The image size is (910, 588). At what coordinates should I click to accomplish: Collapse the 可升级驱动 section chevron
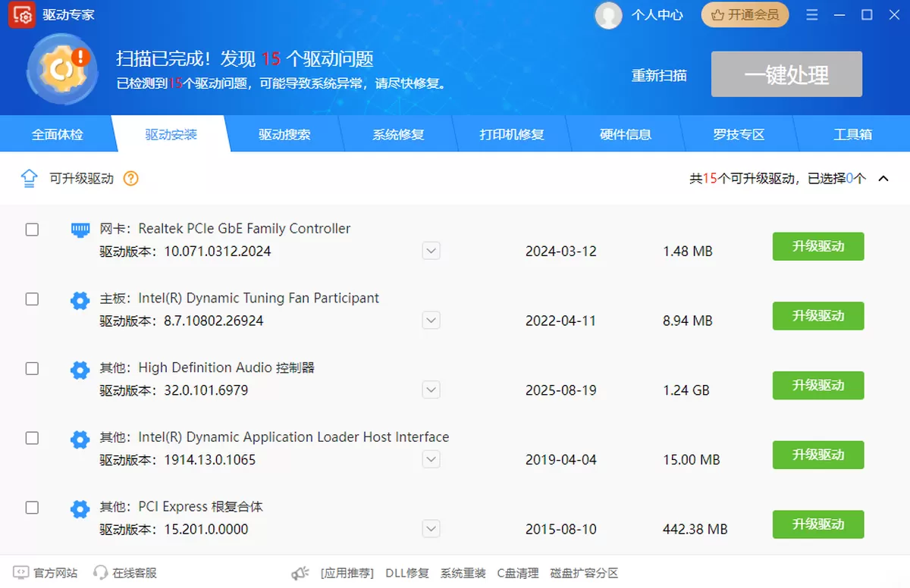coord(883,179)
